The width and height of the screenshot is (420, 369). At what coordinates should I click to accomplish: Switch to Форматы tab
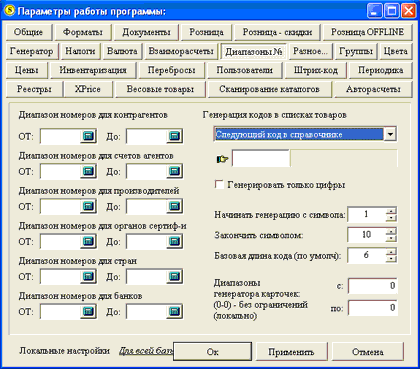click(x=83, y=32)
